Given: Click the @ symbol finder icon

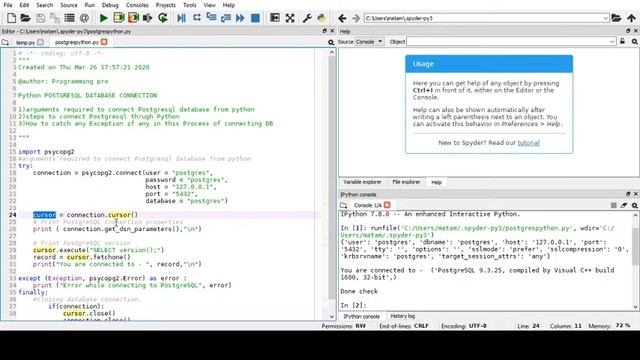Looking at the screenshot, I should (84, 18).
